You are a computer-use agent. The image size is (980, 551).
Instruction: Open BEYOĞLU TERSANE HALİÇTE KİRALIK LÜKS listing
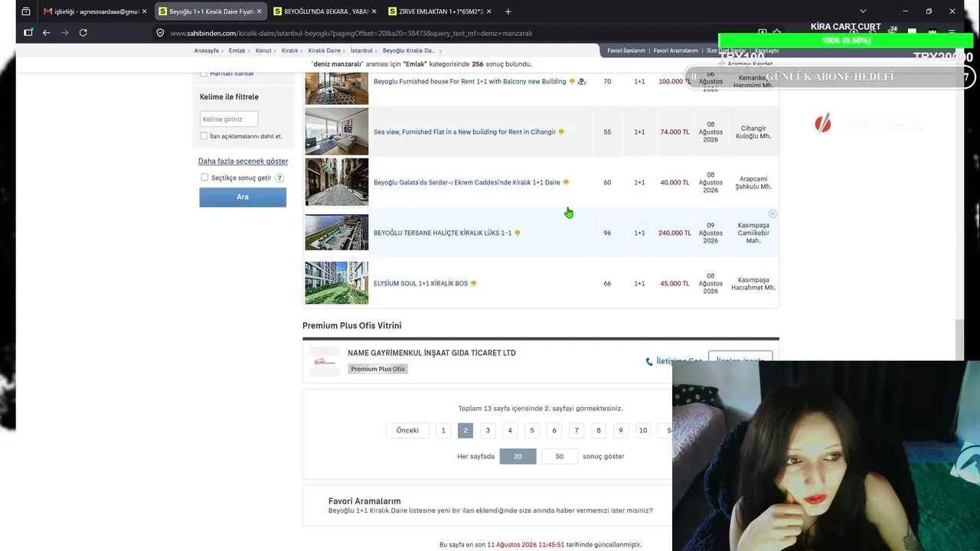[x=443, y=233]
